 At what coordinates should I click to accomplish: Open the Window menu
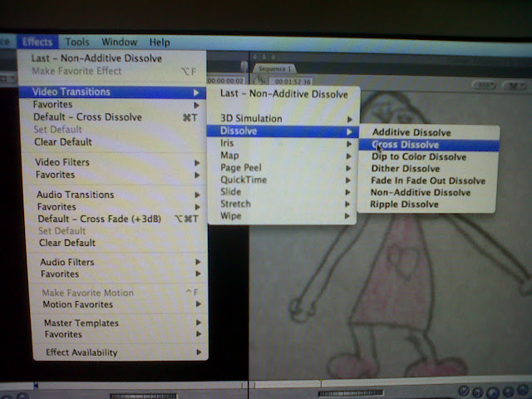pos(120,42)
